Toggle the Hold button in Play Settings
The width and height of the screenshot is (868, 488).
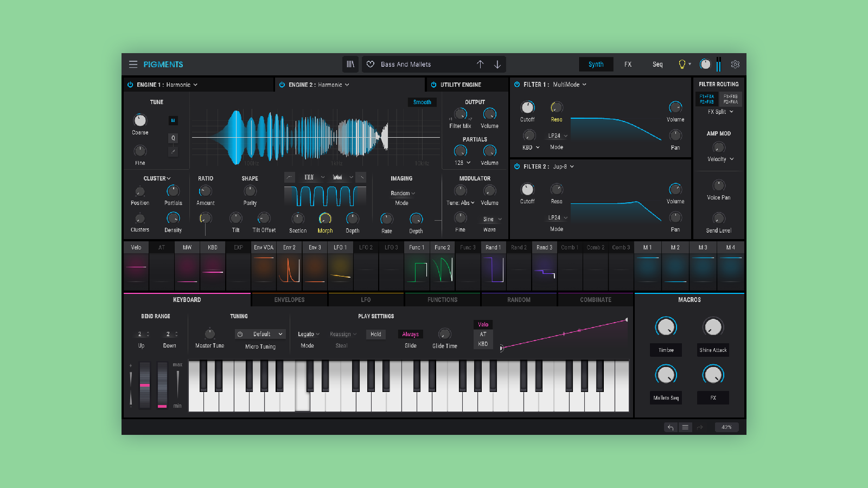pos(376,335)
